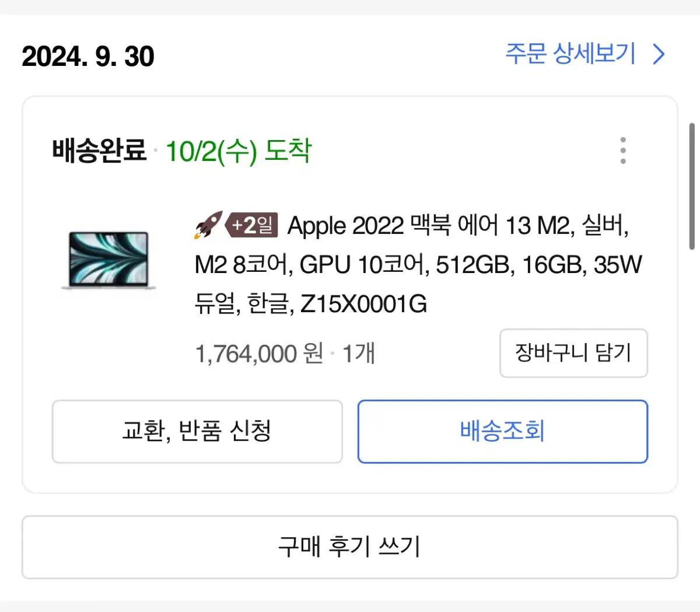Click the 배송조회 delivery tracking button
Viewport: 700px width, 612px height.
[503, 431]
